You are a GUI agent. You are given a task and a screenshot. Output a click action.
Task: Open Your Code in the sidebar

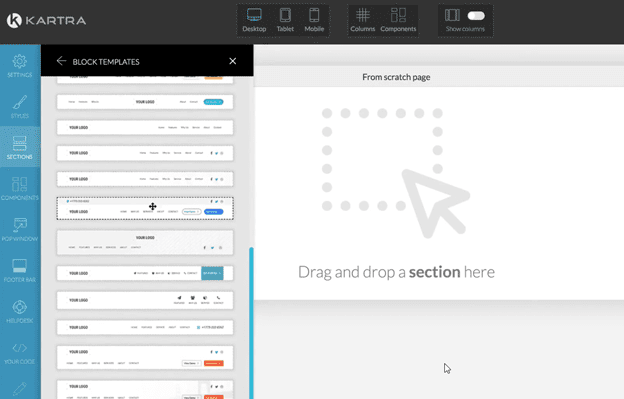point(20,353)
